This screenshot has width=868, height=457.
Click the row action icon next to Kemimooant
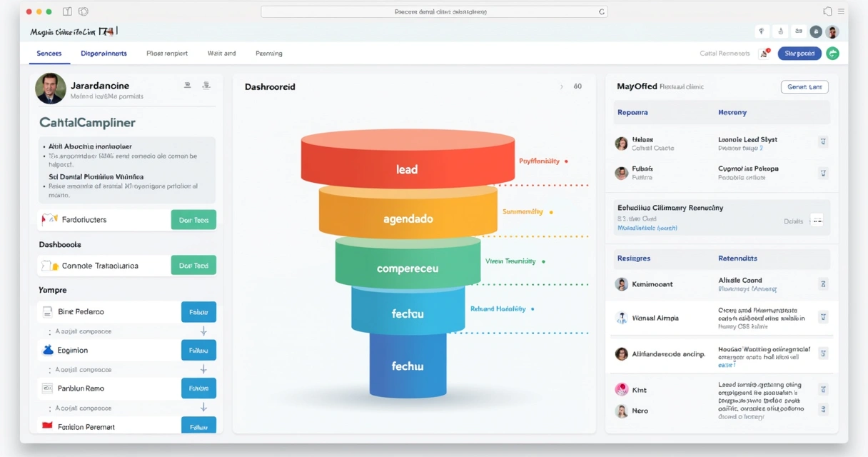823,284
